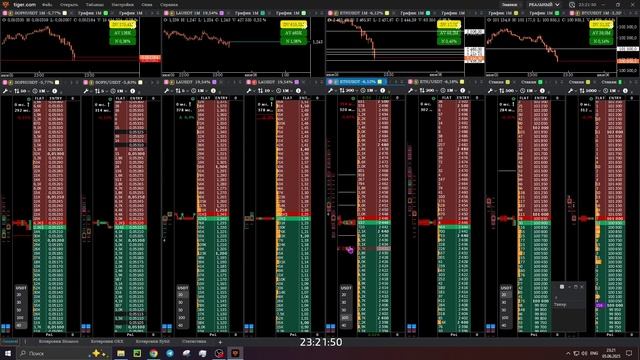
Task: Select the -5,83% order book tab
Action: [x=113, y=82]
